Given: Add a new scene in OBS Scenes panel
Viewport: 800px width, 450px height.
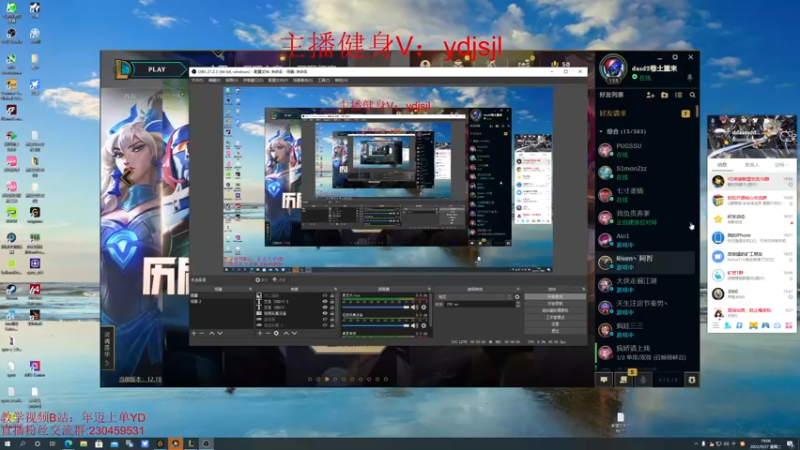Looking at the screenshot, I should coord(194,333).
